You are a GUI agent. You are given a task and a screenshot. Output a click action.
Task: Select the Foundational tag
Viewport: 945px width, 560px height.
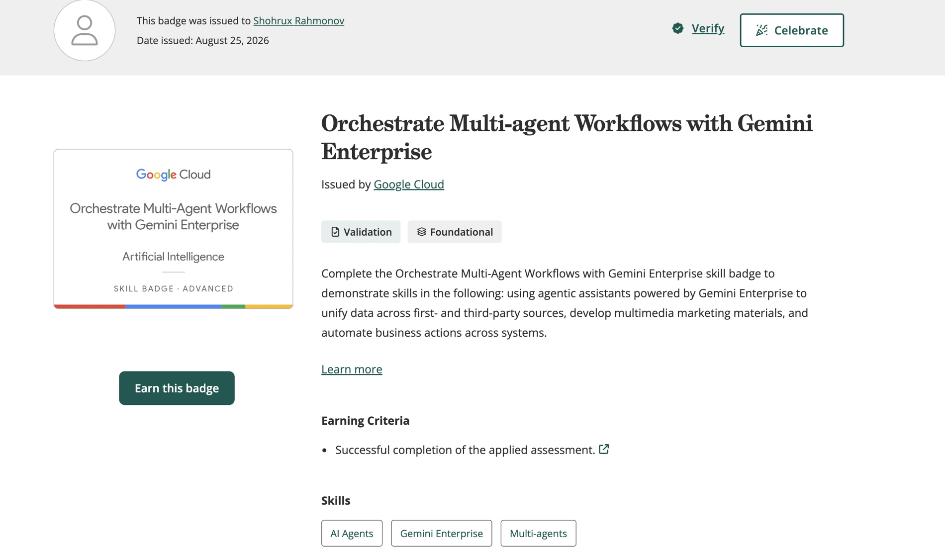click(455, 232)
